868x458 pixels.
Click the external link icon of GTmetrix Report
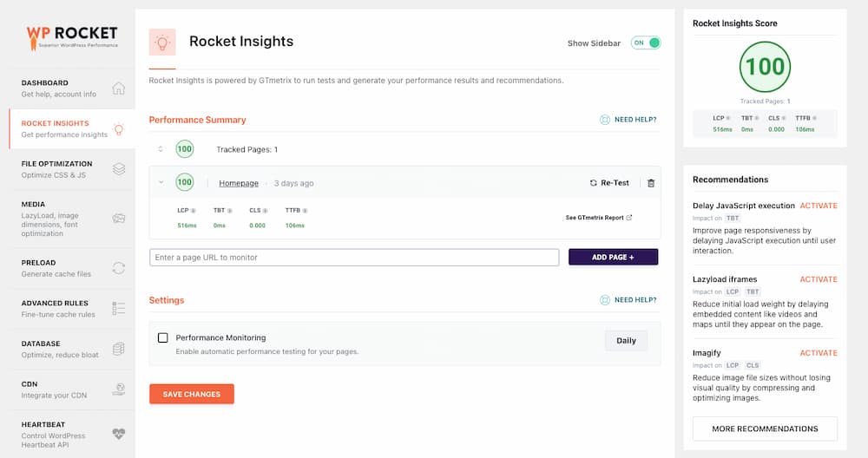[628, 218]
